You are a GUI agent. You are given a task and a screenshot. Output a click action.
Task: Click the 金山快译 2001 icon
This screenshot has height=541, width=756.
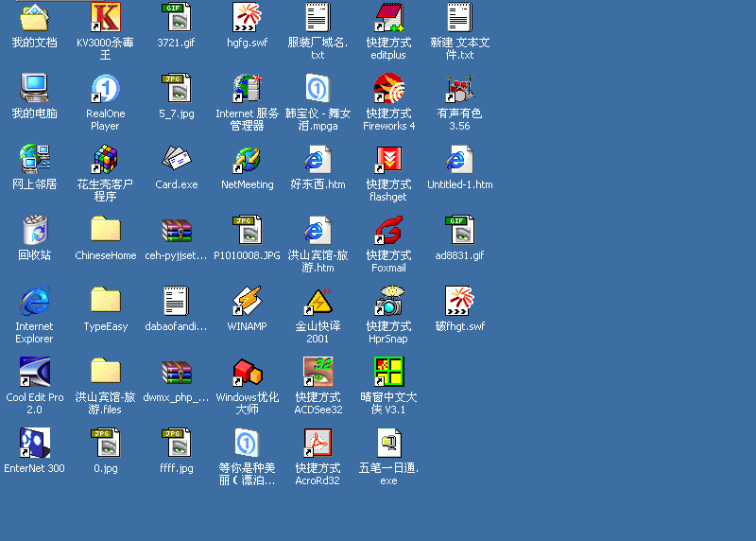click(318, 302)
